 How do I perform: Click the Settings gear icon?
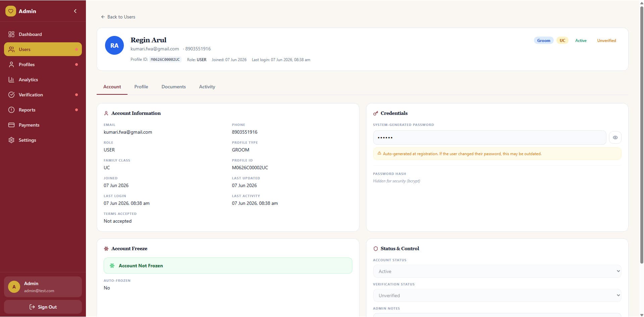(11, 140)
